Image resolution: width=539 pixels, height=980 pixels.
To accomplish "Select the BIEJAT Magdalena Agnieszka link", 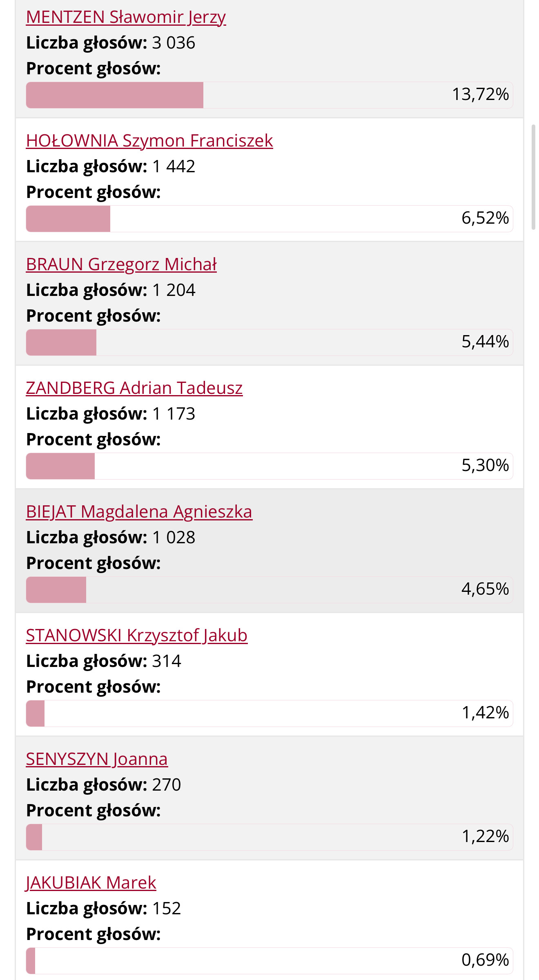I will [139, 512].
